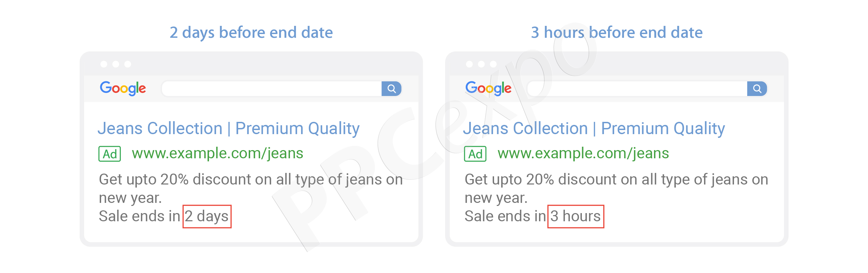
Task: Open right Jeans Collection | Premium Quality headline
Action: point(594,129)
